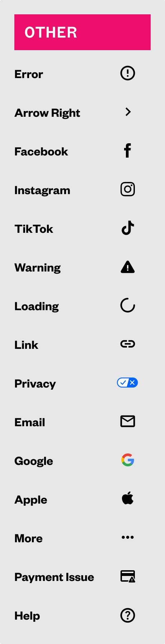Click the Instagram camera icon

(128, 189)
